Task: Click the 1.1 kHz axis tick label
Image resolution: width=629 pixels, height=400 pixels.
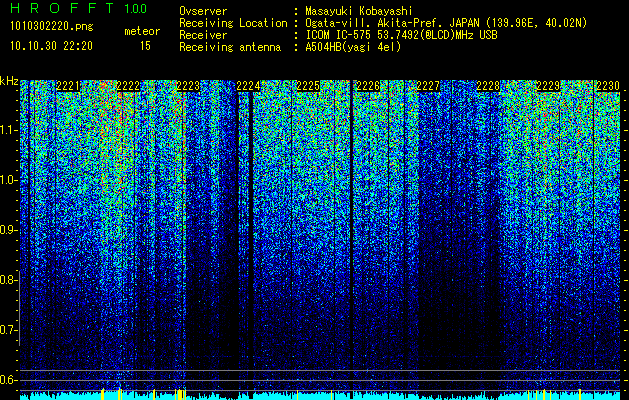Action: [8, 130]
